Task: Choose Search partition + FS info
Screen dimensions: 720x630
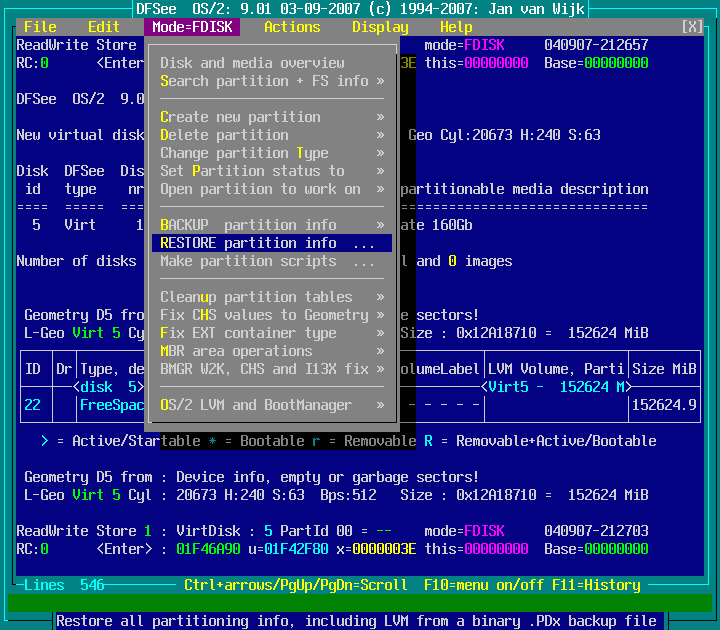Action: click(264, 81)
